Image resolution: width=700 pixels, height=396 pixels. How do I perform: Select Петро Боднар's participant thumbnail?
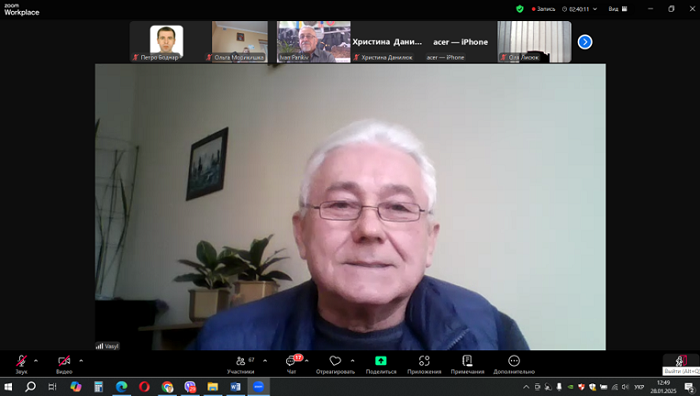(x=166, y=42)
